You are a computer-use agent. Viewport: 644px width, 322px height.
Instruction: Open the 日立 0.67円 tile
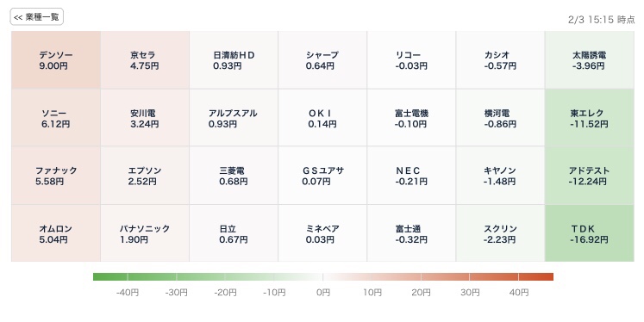coord(234,233)
